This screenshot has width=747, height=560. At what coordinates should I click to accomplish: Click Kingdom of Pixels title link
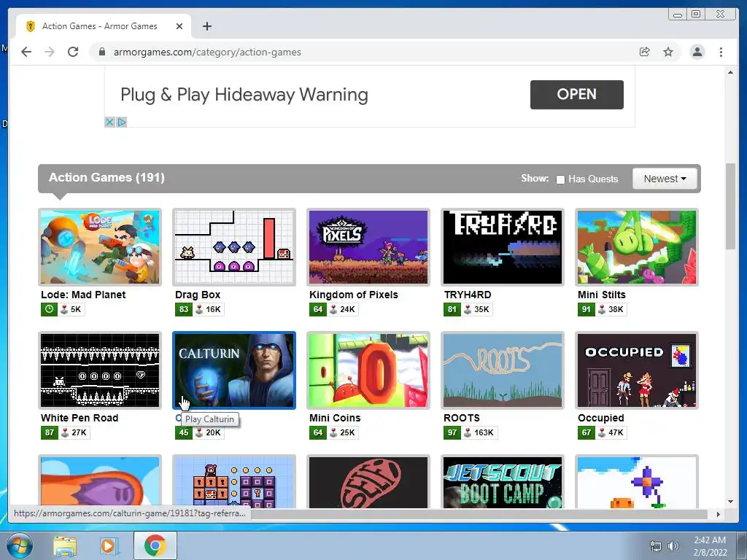click(354, 295)
